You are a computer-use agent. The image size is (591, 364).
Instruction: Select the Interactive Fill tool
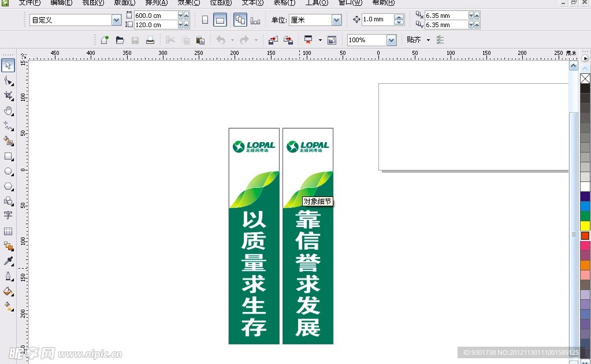pyautogui.click(x=8, y=306)
